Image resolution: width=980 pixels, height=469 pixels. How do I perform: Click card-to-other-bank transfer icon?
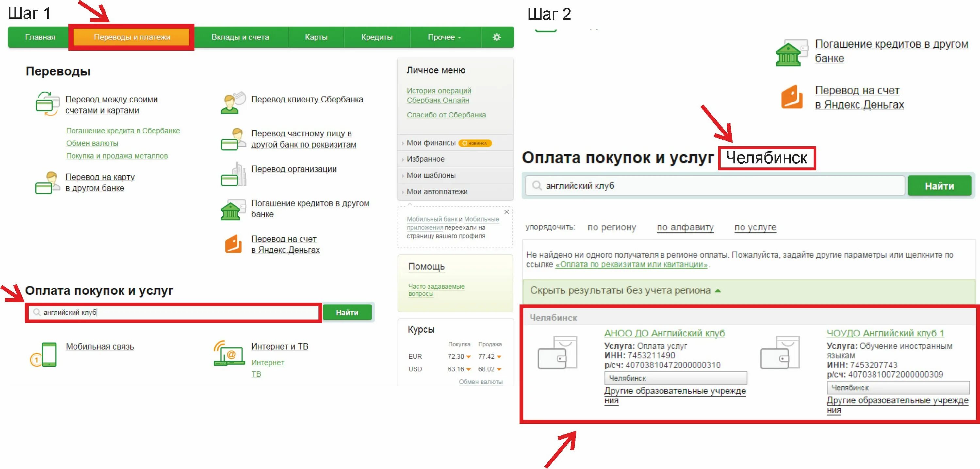[x=48, y=182]
